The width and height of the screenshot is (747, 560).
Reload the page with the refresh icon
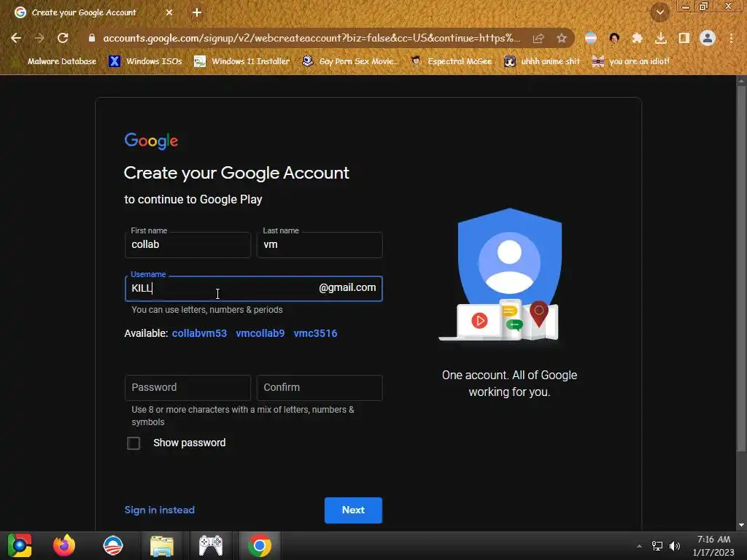[x=63, y=38]
